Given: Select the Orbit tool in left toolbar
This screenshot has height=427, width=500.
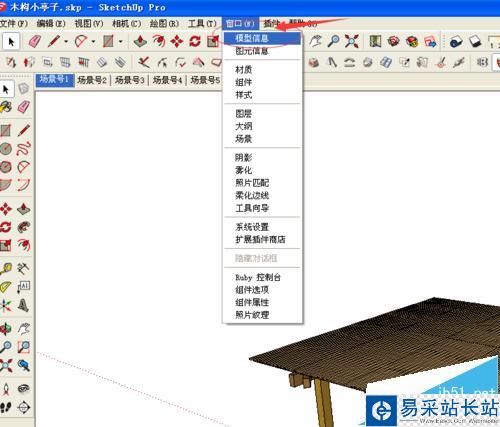Looking at the screenshot, I should (x=6, y=329).
